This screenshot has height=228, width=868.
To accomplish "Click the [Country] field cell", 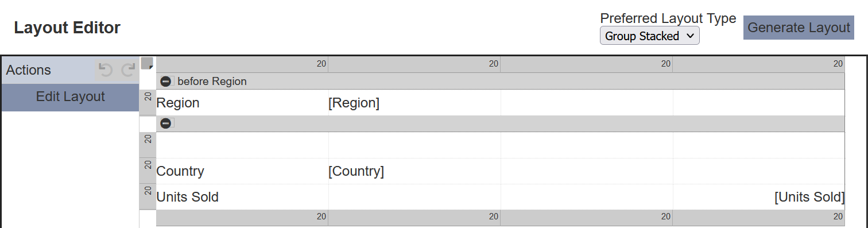I will pyautogui.click(x=414, y=171).
